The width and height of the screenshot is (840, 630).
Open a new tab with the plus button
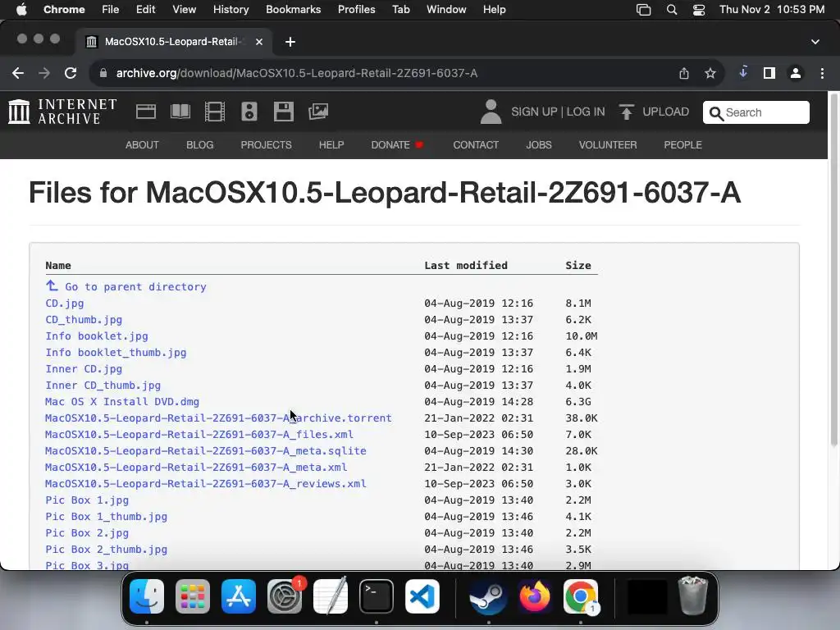[290, 42]
